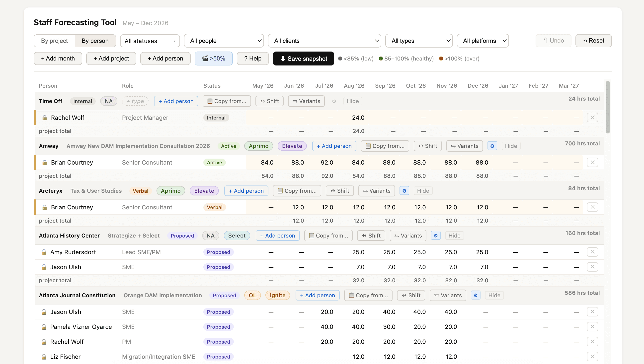Click the lock icon beside Rachel Wolf in Time Off

point(45,118)
